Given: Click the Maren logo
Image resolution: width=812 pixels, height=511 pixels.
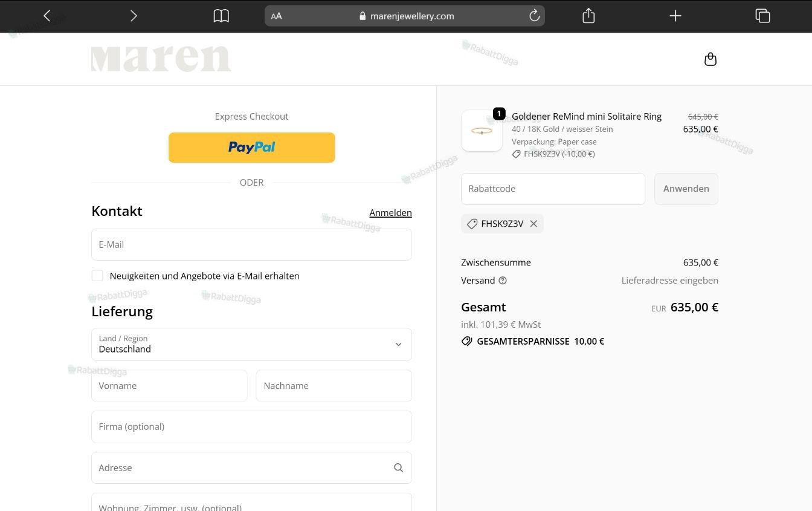Looking at the screenshot, I should coord(161,59).
